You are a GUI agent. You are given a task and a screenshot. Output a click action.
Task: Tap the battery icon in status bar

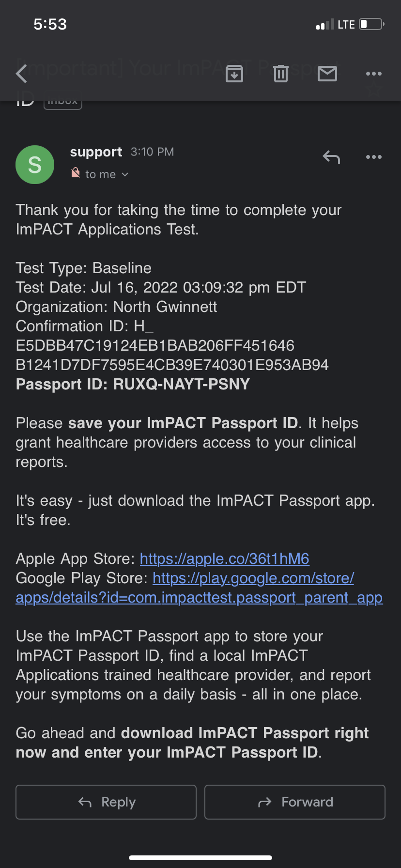click(372, 24)
